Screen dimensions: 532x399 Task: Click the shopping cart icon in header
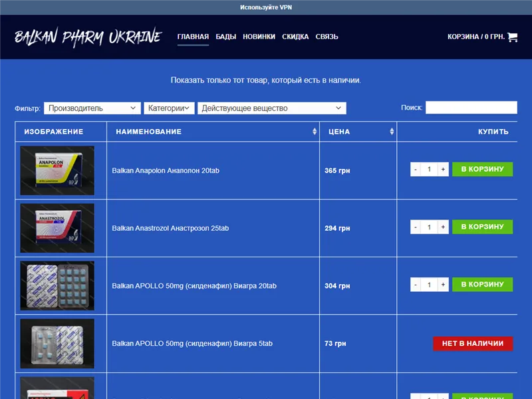(512, 37)
